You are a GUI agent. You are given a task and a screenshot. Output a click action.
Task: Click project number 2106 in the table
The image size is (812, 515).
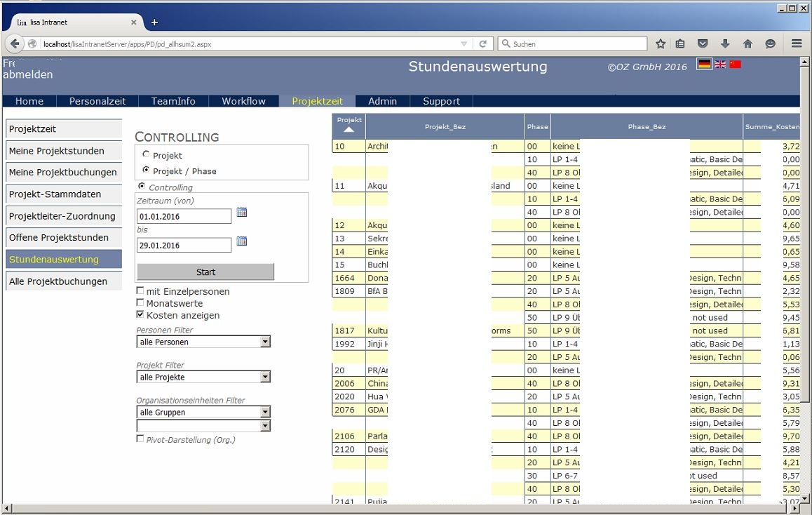[x=344, y=436]
